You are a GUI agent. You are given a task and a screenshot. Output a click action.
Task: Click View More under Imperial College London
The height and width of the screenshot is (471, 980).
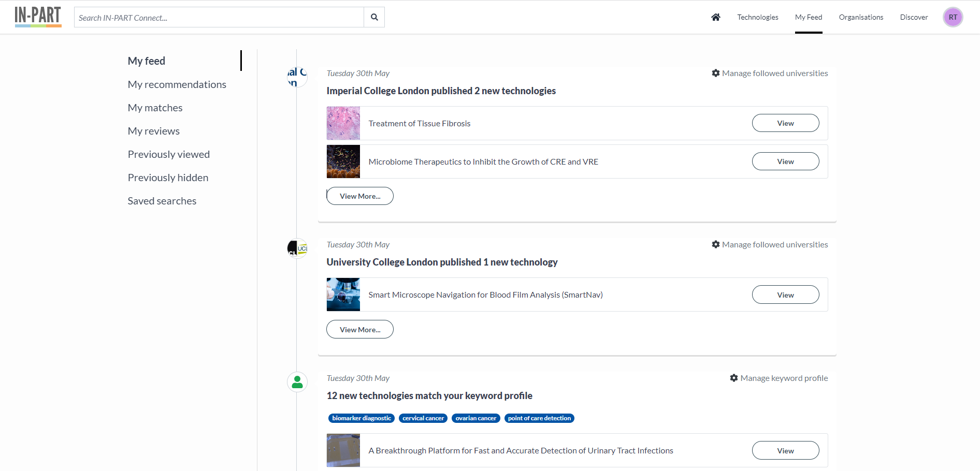point(360,196)
